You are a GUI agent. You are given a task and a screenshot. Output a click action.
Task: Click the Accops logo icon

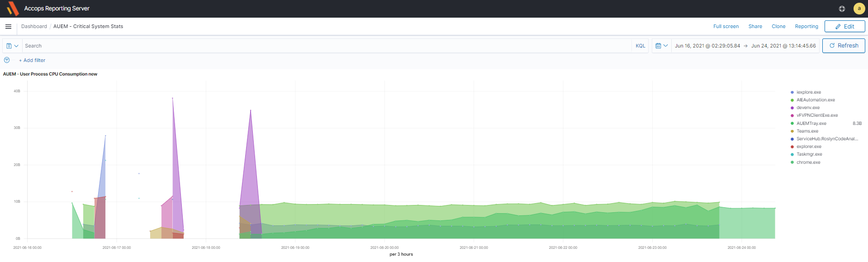click(x=13, y=8)
